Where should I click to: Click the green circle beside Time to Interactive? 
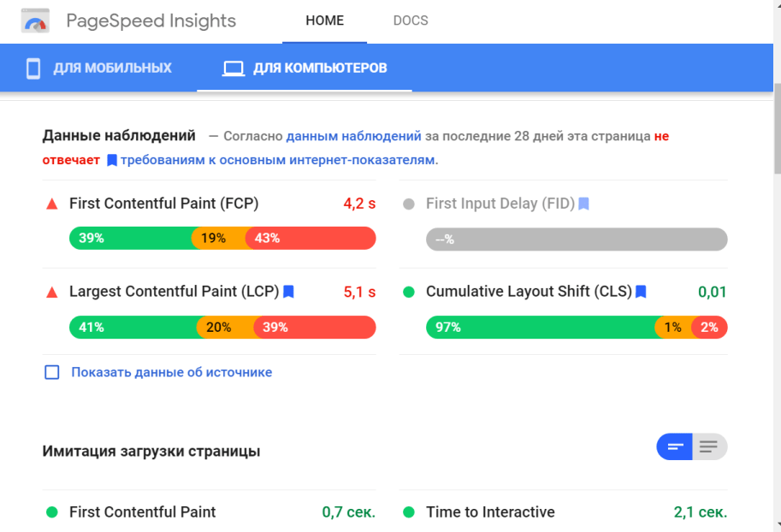click(409, 512)
